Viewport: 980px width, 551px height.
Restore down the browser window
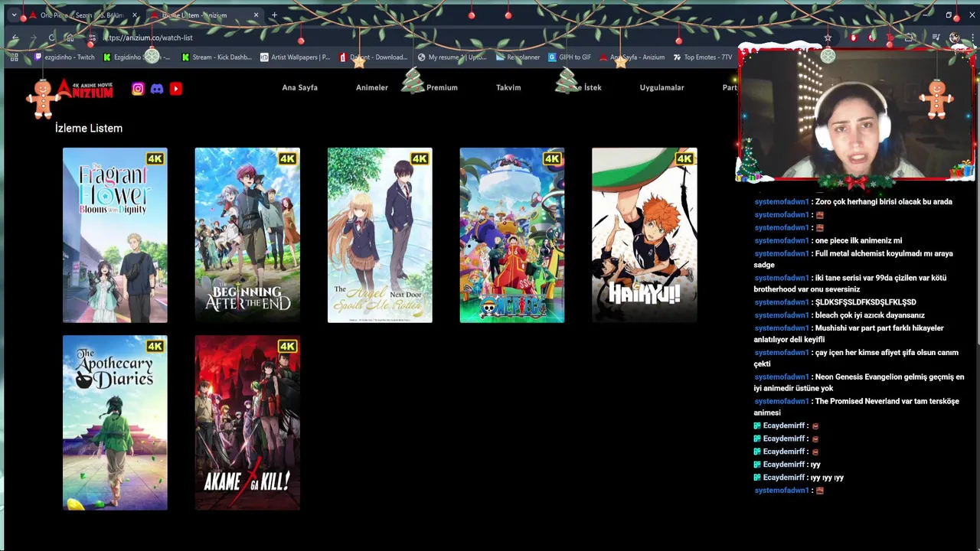949,15
